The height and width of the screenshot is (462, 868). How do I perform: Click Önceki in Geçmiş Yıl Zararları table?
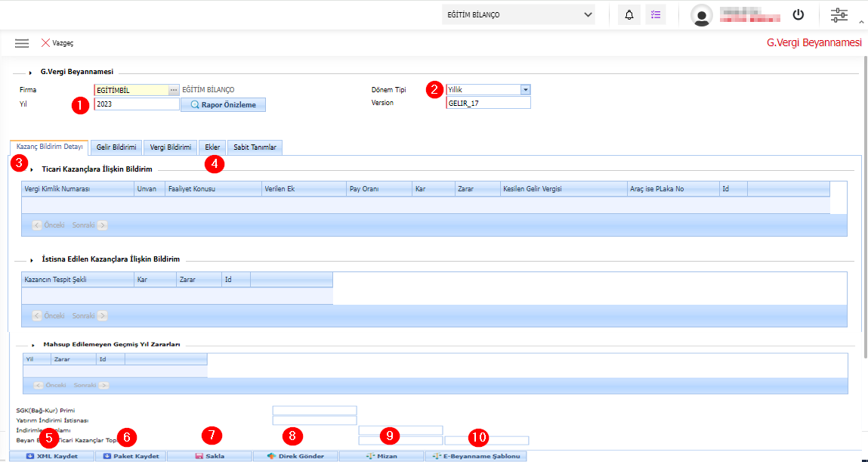(x=51, y=385)
